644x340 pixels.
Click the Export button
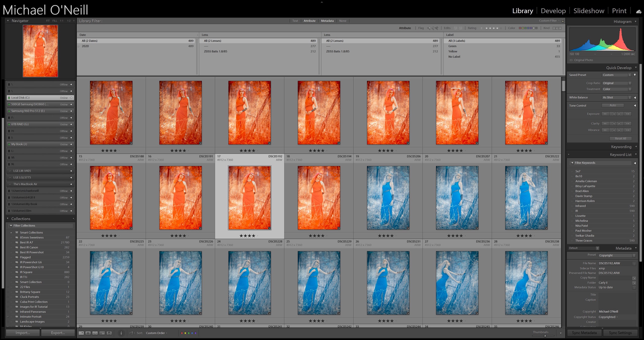58,333
